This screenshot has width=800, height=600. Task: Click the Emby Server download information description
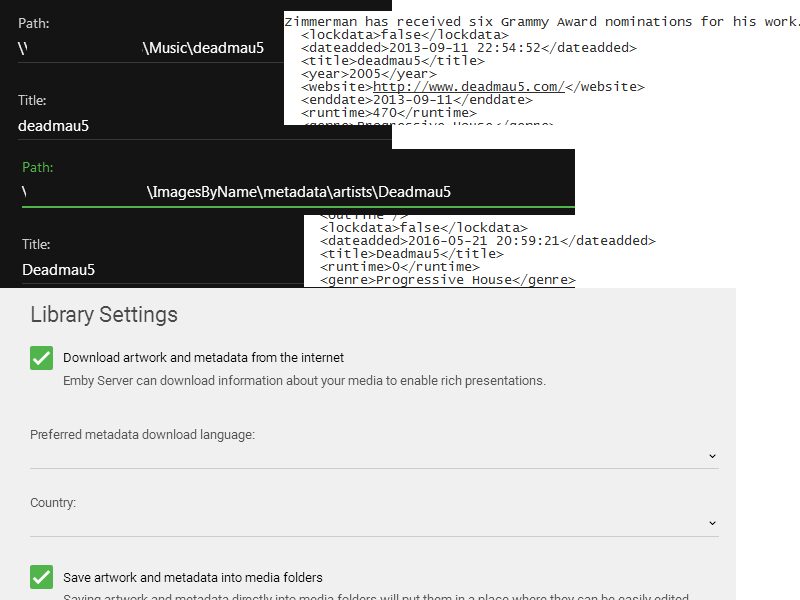[x=304, y=381]
